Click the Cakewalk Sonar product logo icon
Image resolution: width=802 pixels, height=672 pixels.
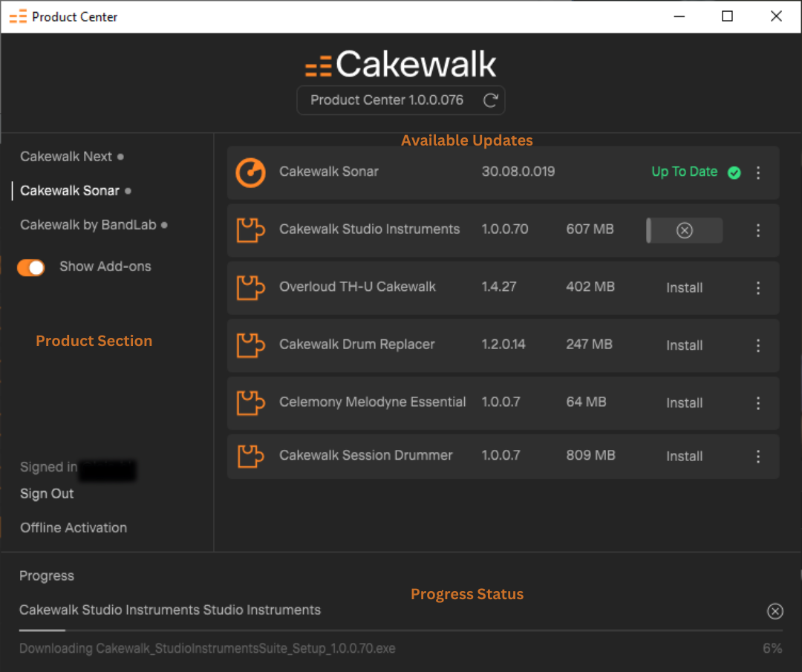click(x=250, y=172)
